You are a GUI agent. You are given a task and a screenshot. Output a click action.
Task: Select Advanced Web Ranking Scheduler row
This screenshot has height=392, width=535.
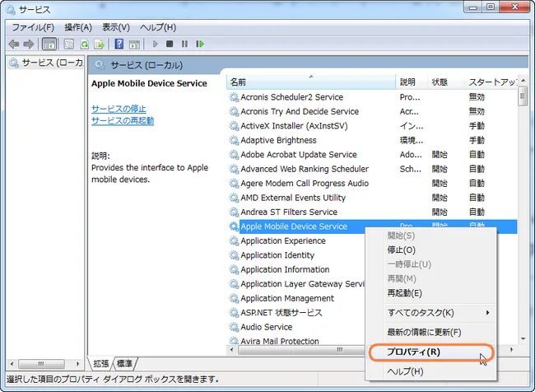coord(372,169)
